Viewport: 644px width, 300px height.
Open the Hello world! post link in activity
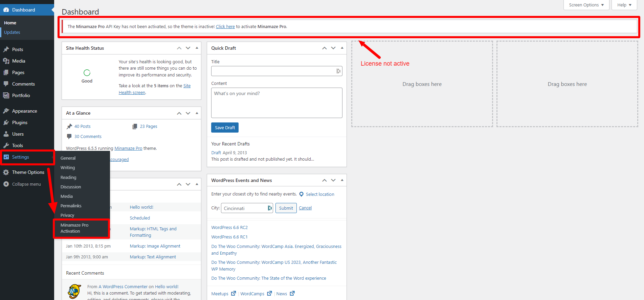click(x=141, y=207)
